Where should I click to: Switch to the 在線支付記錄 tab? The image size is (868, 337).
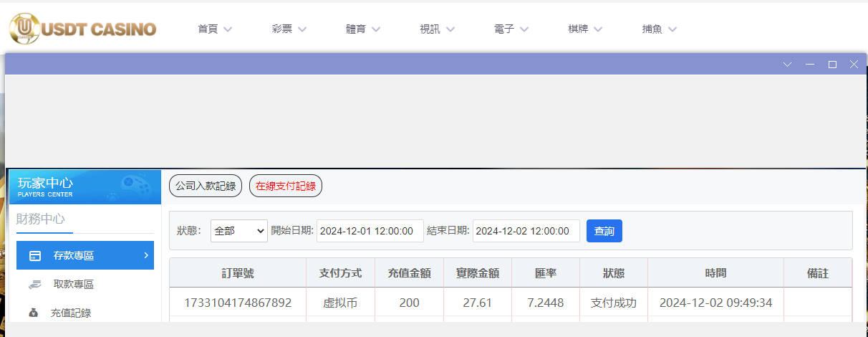tap(286, 186)
